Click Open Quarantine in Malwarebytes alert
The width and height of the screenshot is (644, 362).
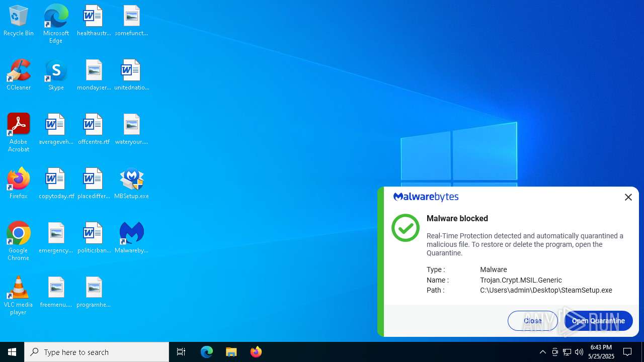point(598,321)
